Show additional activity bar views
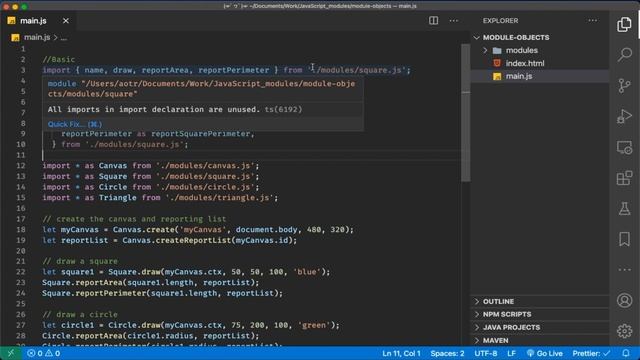 (x=624, y=270)
